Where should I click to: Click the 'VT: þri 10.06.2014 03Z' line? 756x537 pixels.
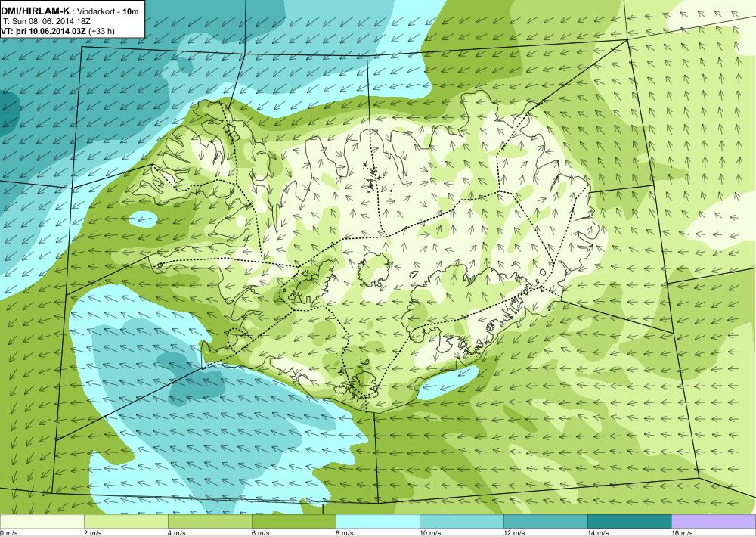click(x=43, y=31)
